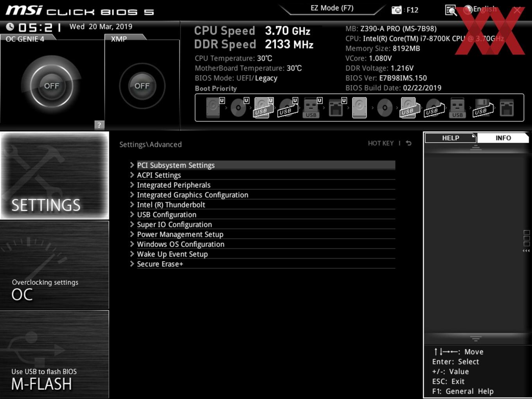Click the BIOS Mode UEFI/Legacy text
The image size is (532, 399).
tap(236, 78)
